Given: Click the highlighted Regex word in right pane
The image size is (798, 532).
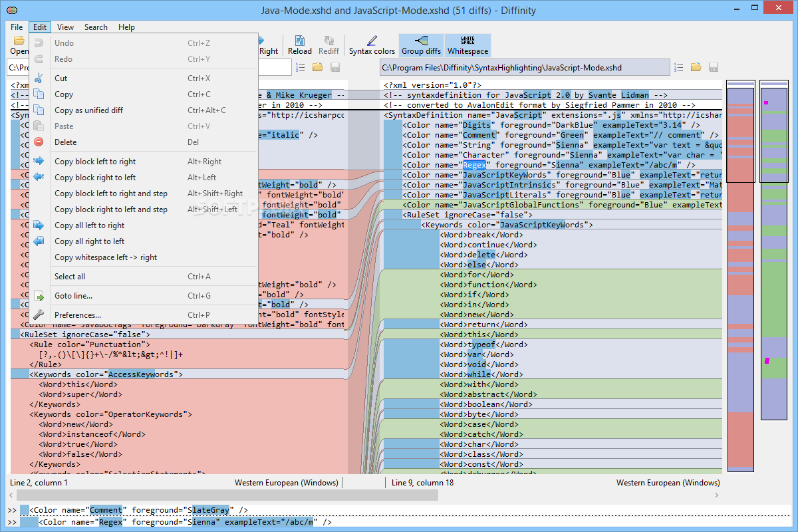Looking at the screenshot, I should click(476, 165).
